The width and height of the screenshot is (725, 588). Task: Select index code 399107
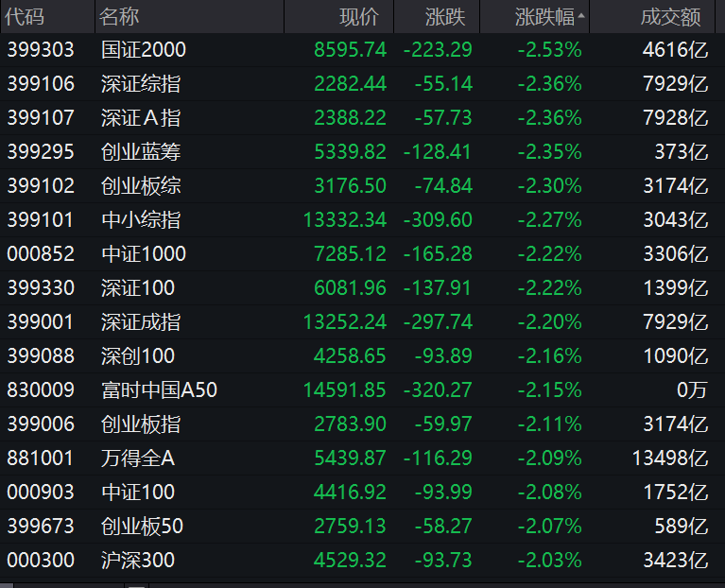(x=41, y=118)
